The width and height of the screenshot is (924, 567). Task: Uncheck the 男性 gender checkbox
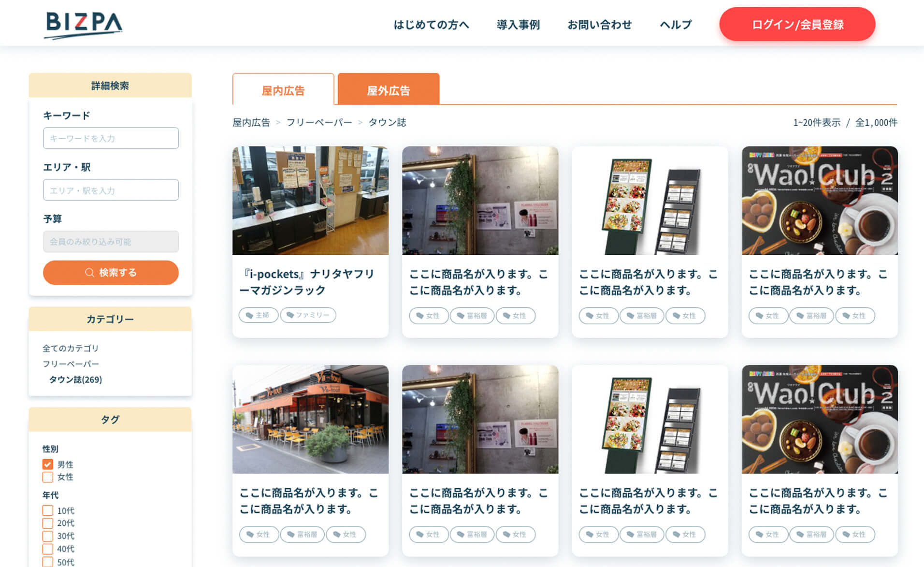47,464
